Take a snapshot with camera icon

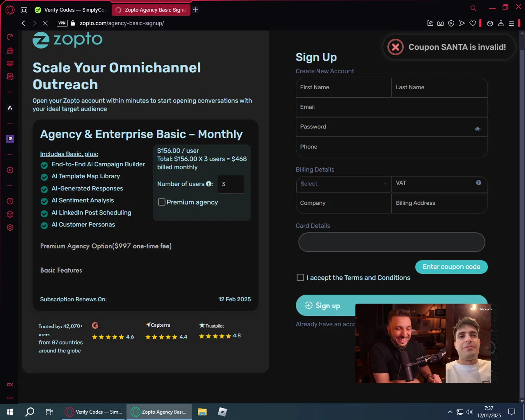click(x=441, y=23)
